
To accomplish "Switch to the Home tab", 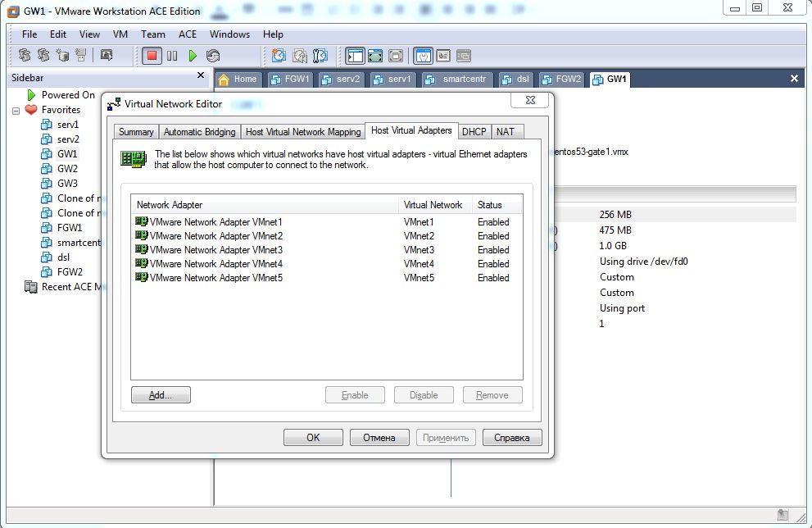I will pyautogui.click(x=238, y=80).
